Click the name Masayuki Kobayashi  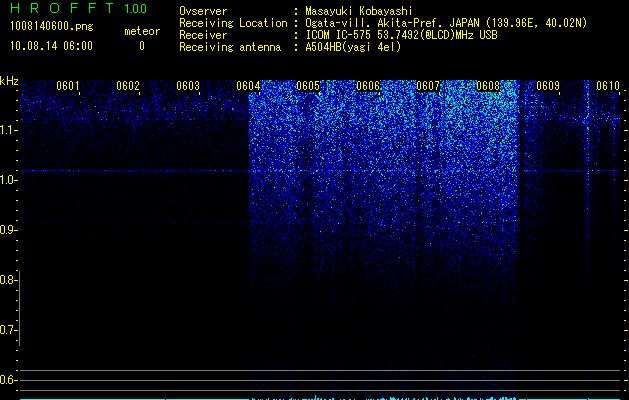tap(359, 12)
